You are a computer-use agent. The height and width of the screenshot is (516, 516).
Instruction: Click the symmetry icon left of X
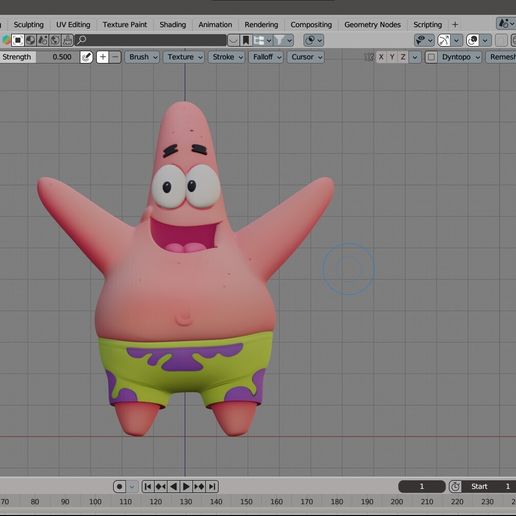pyautogui.click(x=369, y=57)
